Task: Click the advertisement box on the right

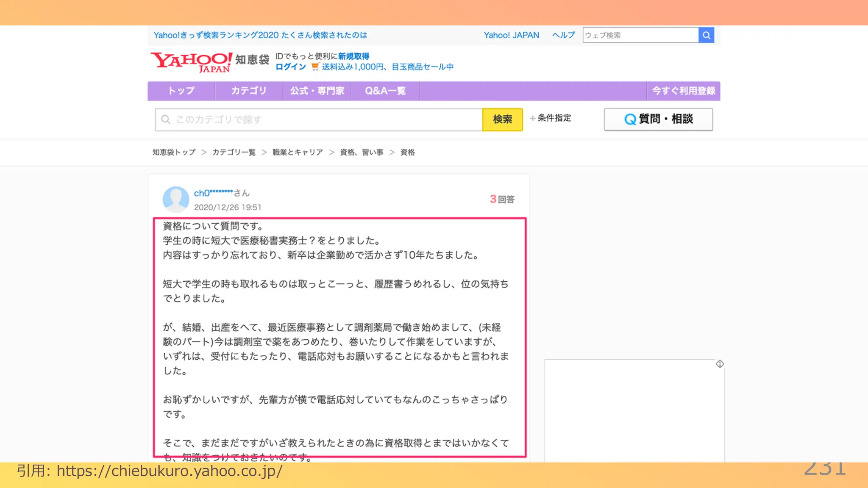Action: (x=634, y=411)
